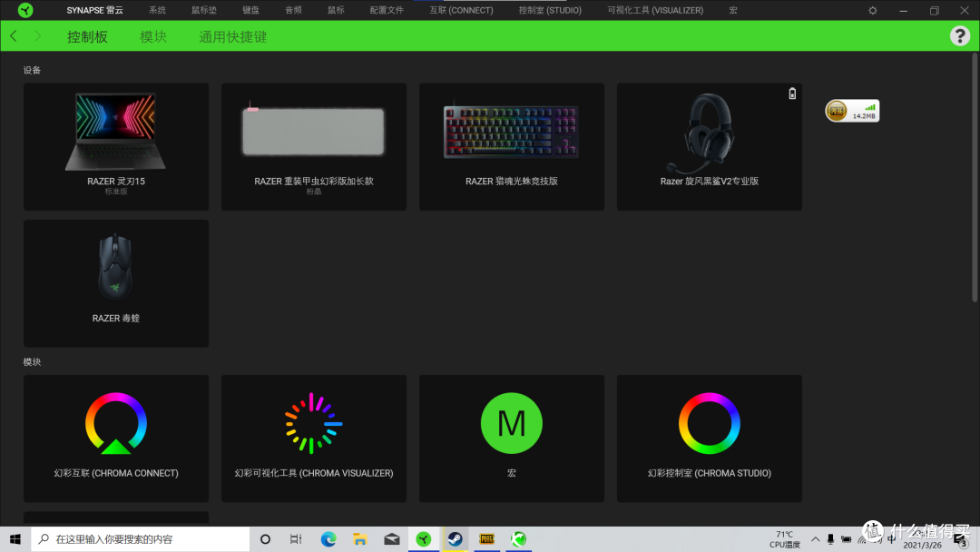This screenshot has width=980, height=552.
Task: Open File Explorer from the taskbar
Action: pos(359,539)
